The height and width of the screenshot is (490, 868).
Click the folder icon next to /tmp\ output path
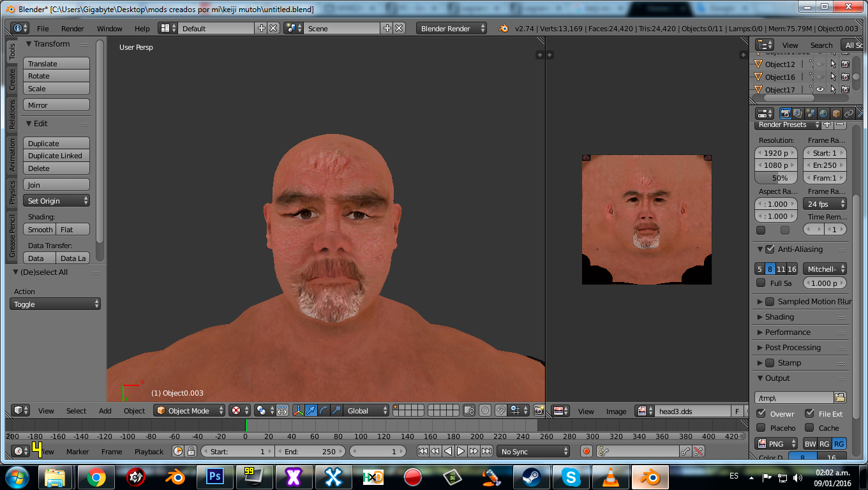coord(840,397)
